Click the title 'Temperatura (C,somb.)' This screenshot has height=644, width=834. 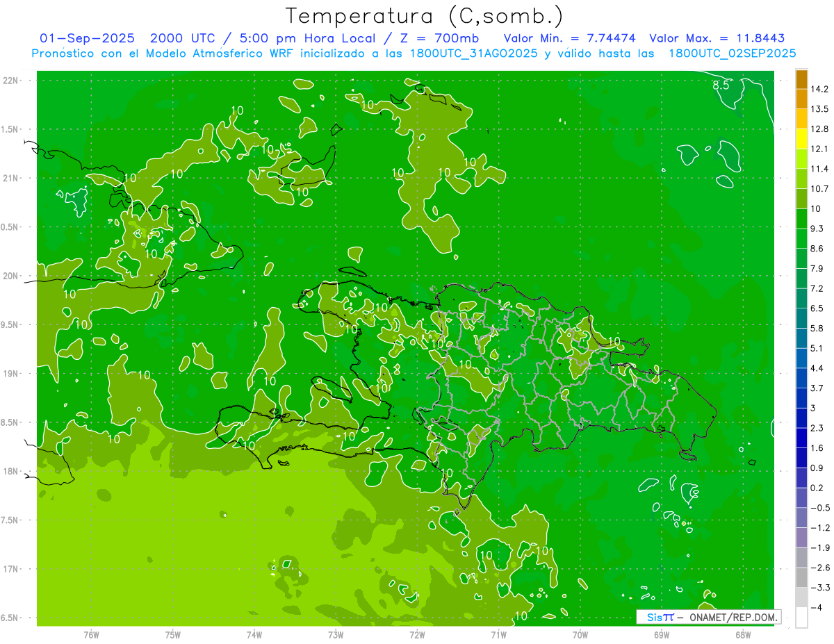tap(424, 16)
